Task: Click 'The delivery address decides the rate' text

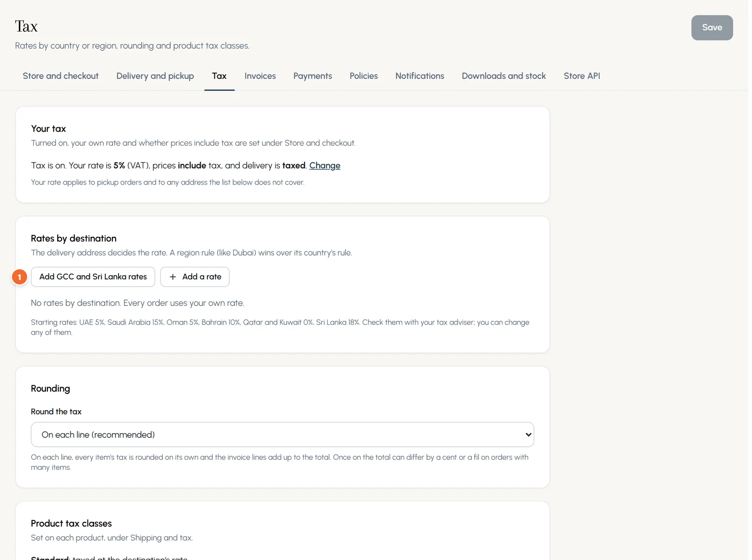Action: [191, 253]
